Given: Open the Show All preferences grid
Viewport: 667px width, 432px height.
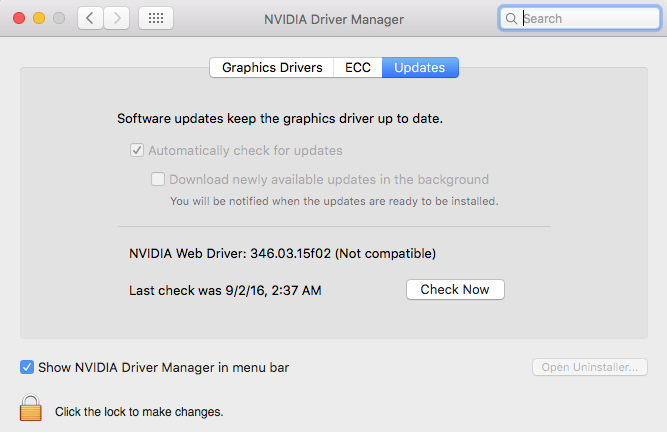Looking at the screenshot, I should click(x=156, y=18).
